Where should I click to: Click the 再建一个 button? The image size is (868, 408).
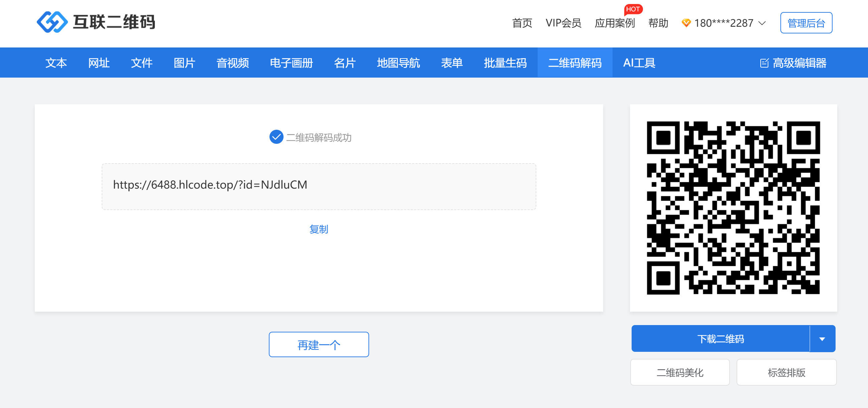point(318,344)
